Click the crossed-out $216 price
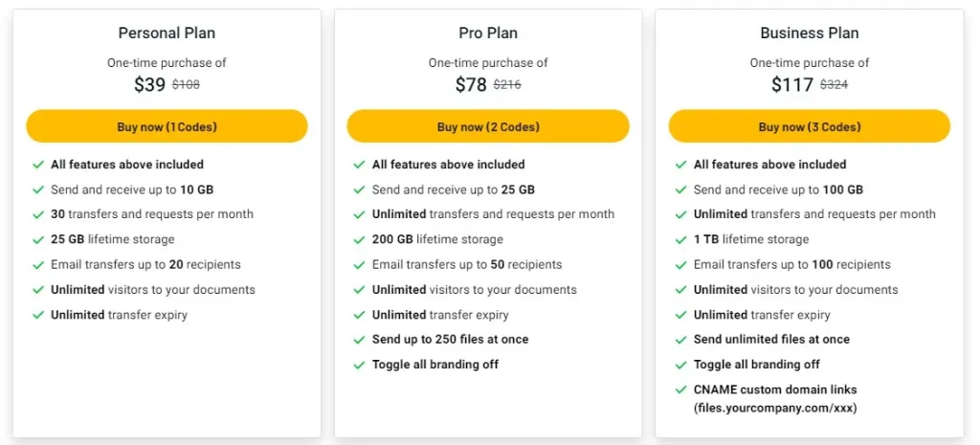Viewport: 980px width, 445px height. coord(507,84)
